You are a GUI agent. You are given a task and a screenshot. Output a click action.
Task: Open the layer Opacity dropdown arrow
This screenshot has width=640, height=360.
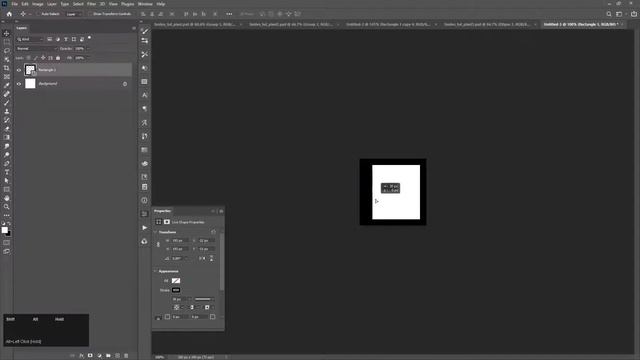point(88,49)
